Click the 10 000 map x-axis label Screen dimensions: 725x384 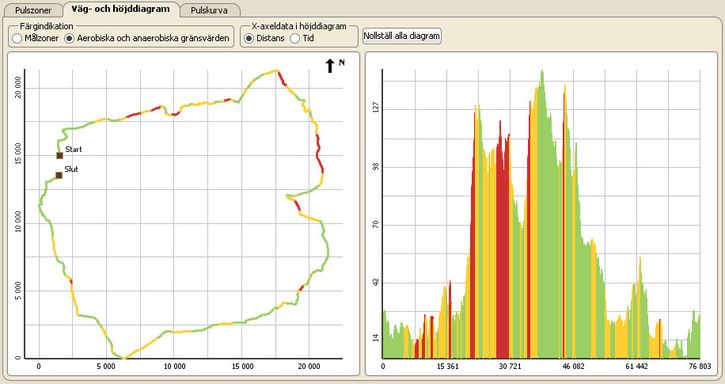click(x=174, y=366)
